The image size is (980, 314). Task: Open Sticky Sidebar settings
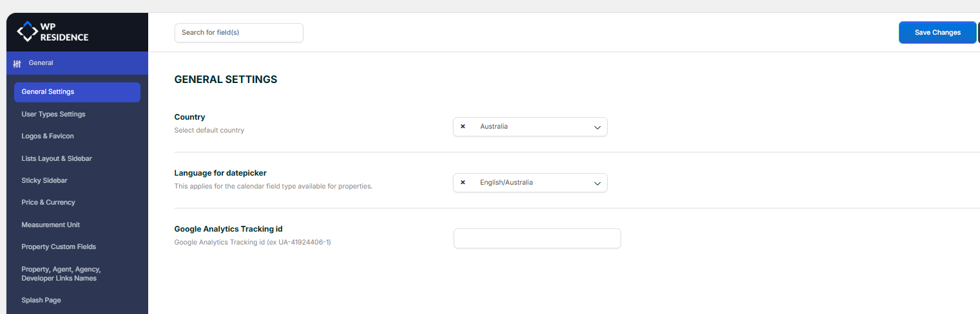44,181
